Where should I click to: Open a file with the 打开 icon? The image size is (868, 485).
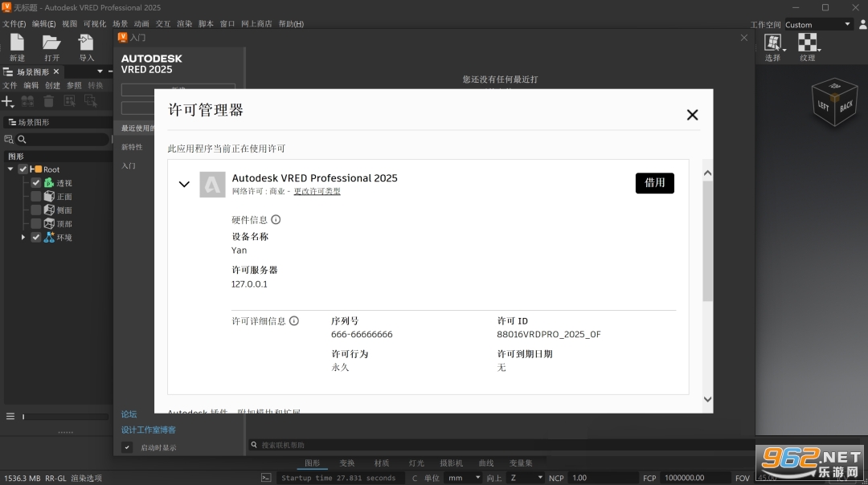pos(51,43)
